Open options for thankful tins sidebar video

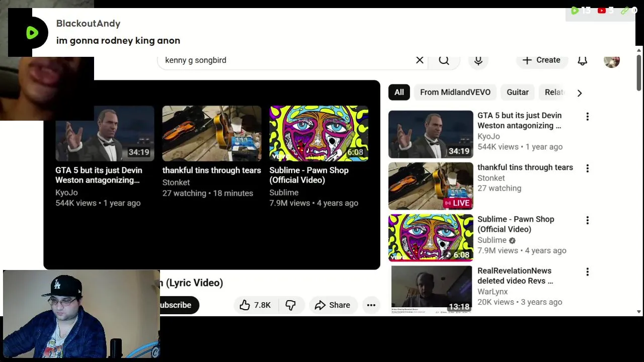click(x=587, y=168)
